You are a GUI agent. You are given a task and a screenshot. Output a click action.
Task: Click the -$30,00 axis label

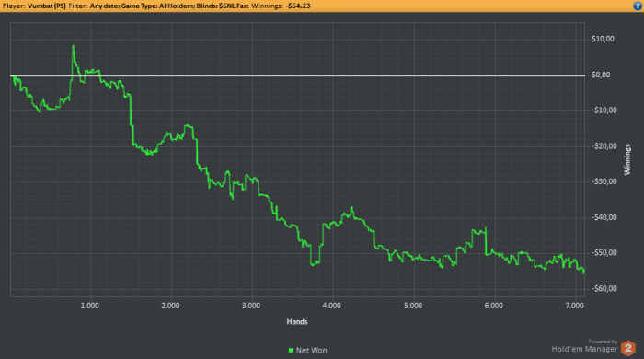tap(604, 181)
